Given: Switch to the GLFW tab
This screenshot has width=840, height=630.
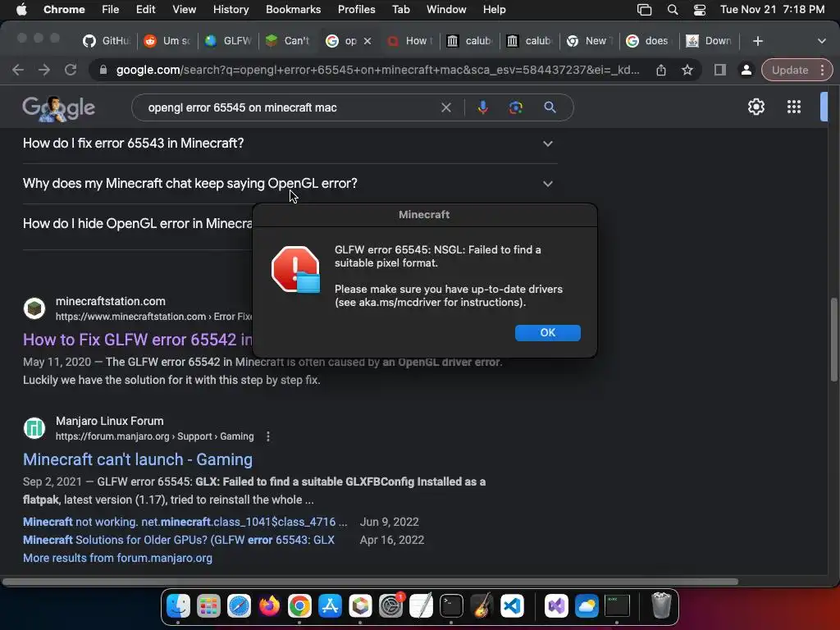Looking at the screenshot, I should [x=229, y=41].
